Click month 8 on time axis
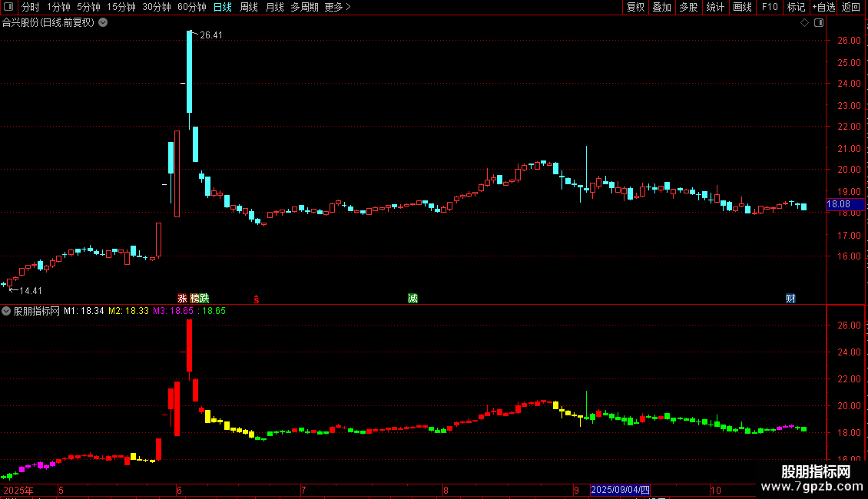Image resolution: width=868 pixels, height=499 pixels. [x=446, y=490]
